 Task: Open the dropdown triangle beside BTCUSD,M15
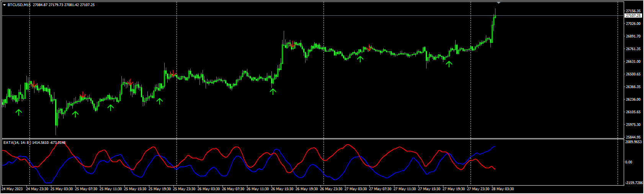(x=4, y=5)
